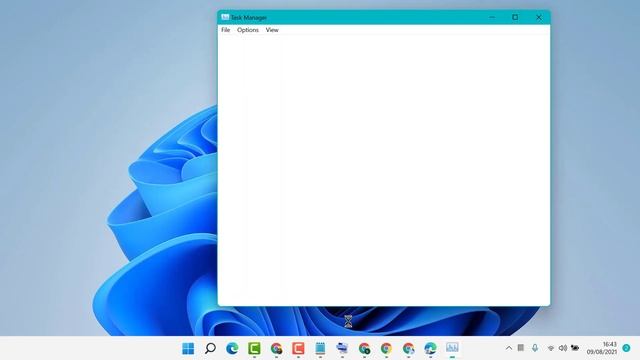Open the Windows Start menu
This screenshot has width=640, height=360.
tap(188, 348)
